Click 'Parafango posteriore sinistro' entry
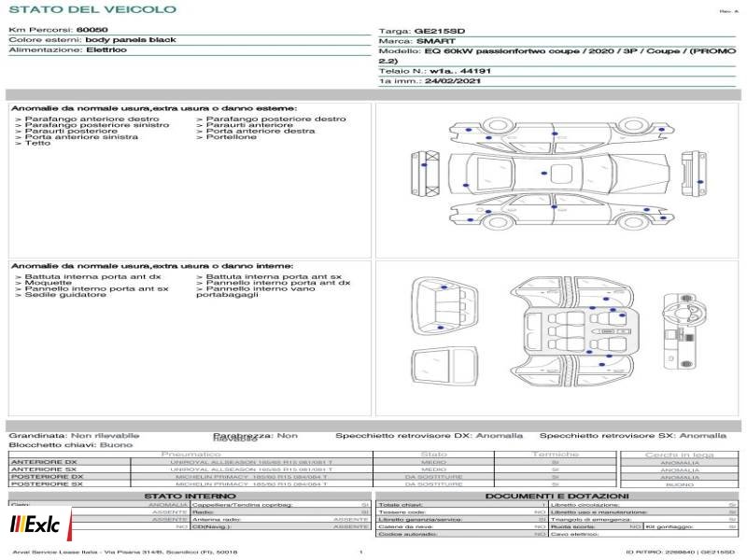747x560 pixels. point(97,125)
